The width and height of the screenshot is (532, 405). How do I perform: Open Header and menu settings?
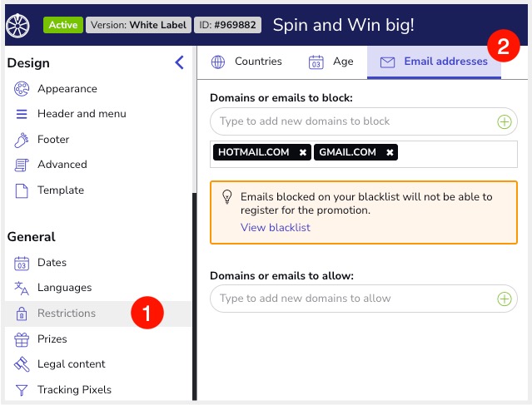coord(82,114)
